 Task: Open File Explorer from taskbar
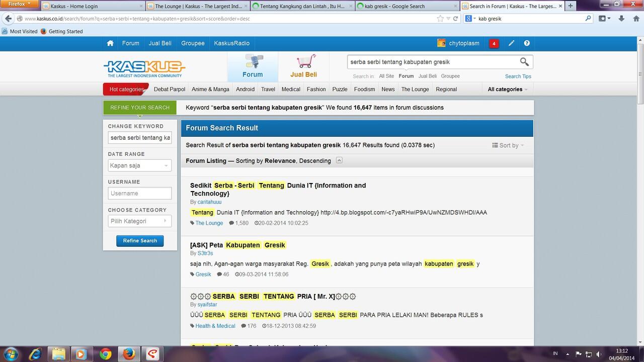coord(58,354)
